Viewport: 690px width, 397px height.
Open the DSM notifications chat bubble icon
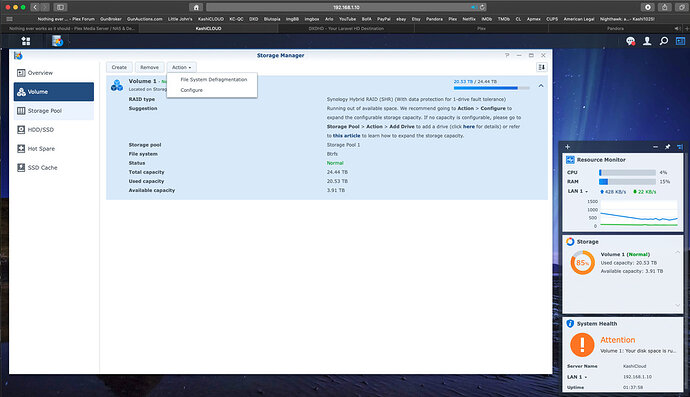(630, 41)
